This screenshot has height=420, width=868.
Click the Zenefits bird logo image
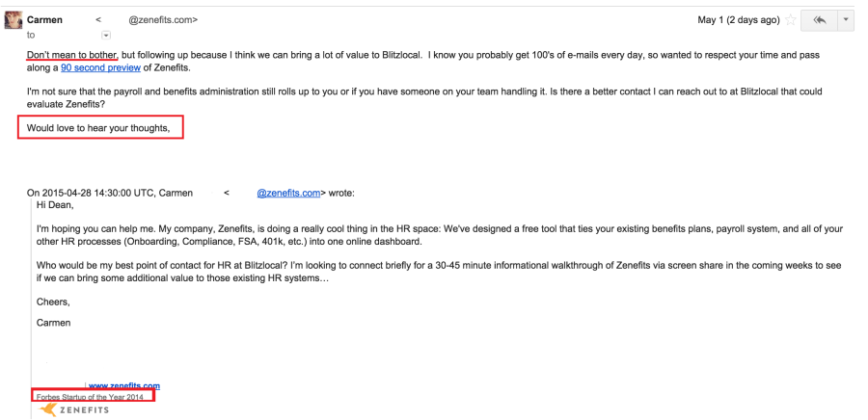[x=45, y=409]
